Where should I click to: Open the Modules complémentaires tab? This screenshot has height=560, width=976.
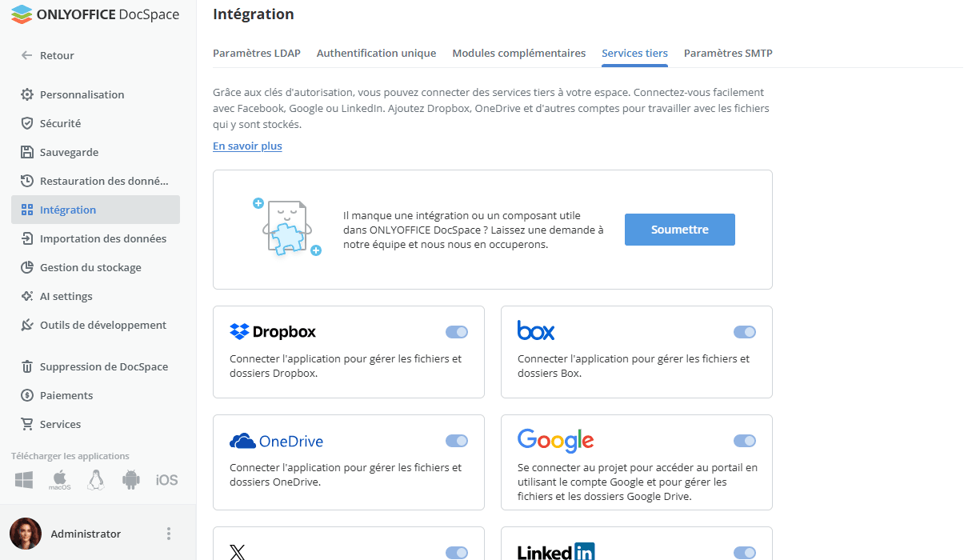519,53
